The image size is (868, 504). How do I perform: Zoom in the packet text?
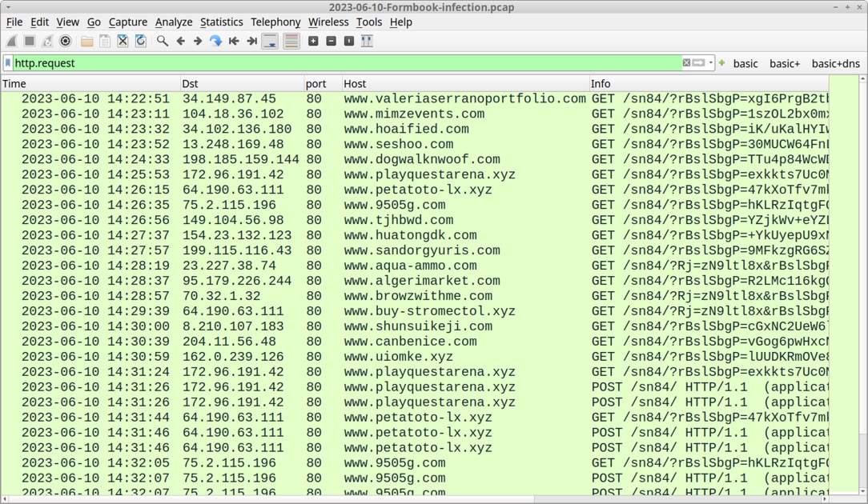click(x=313, y=41)
